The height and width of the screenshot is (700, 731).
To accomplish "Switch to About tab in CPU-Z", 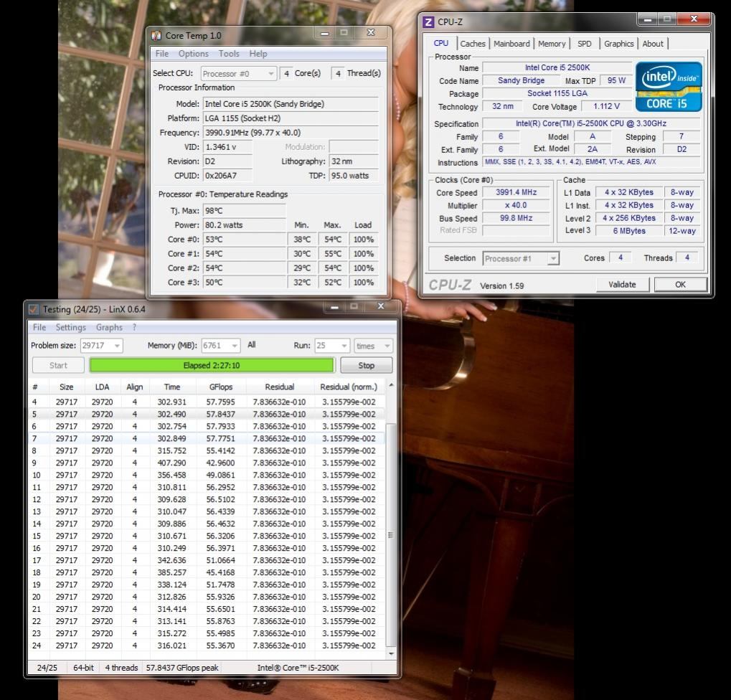I will 653,43.
